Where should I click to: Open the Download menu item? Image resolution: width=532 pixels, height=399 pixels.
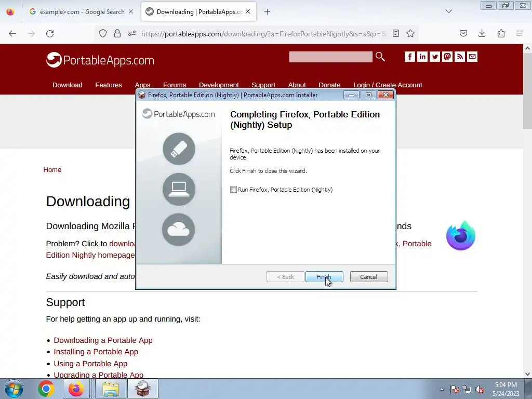pos(67,85)
